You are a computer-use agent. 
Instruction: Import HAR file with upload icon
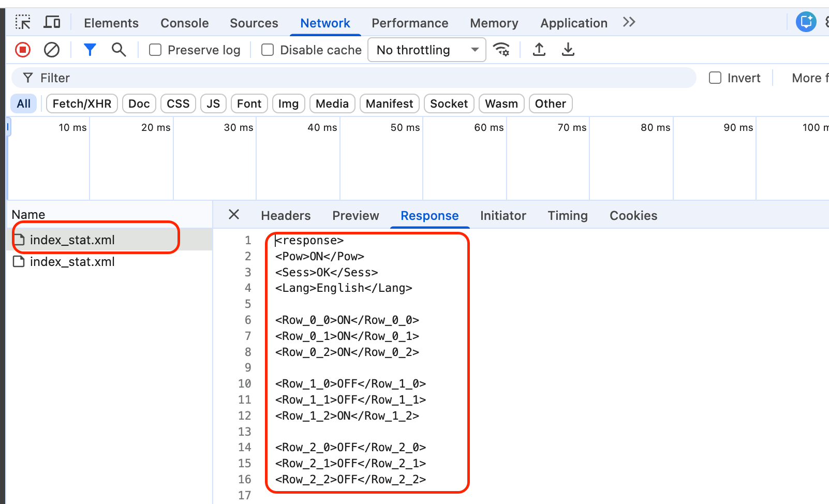coord(539,50)
